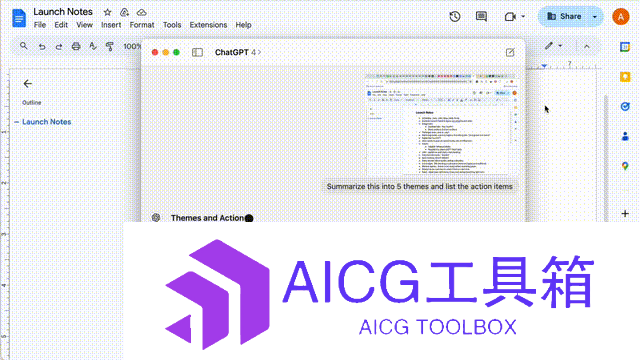Toggle the ChatGPT sidebar panel icon
The width and height of the screenshot is (640, 360).
(198, 52)
